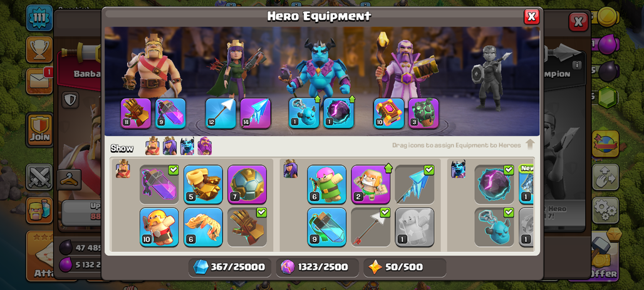
Task: Tap Minion Prince's Dark Orb equipped slot
Action: coord(338,113)
